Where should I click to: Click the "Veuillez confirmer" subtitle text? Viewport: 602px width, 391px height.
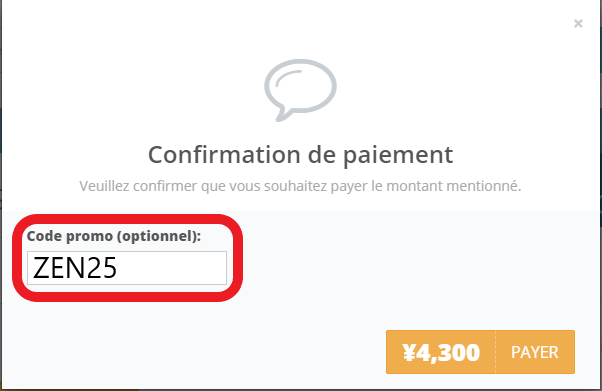(300, 186)
